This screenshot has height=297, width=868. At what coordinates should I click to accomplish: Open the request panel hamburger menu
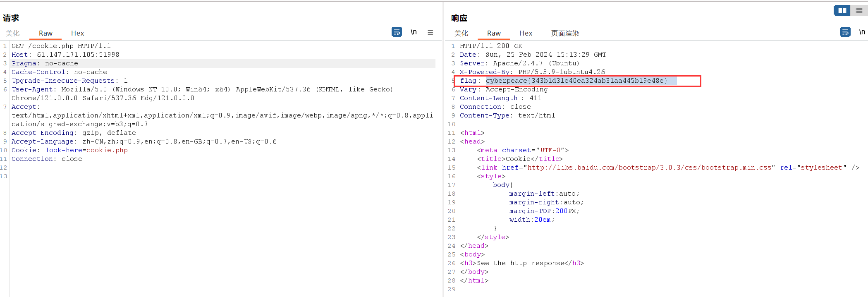click(x=430, y=32)
